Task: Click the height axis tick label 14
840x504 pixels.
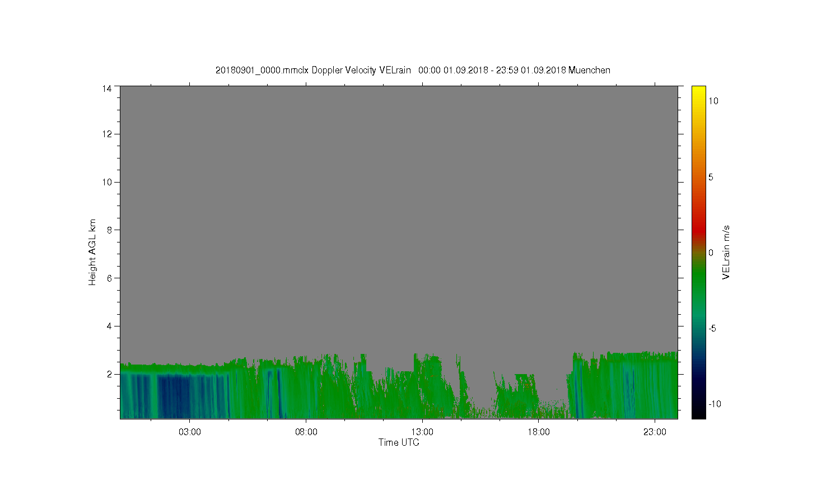Action: (107, 88)
